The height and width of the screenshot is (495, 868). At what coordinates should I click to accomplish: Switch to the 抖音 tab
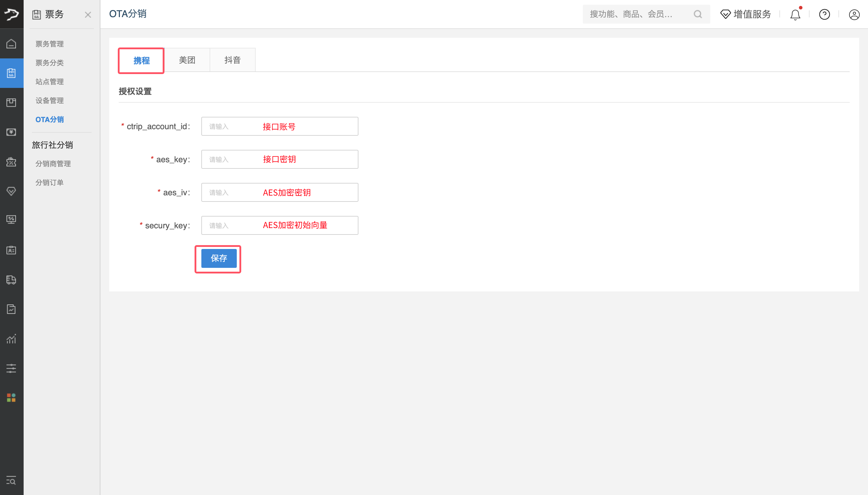pyautogui.click(x=232, y=60)
